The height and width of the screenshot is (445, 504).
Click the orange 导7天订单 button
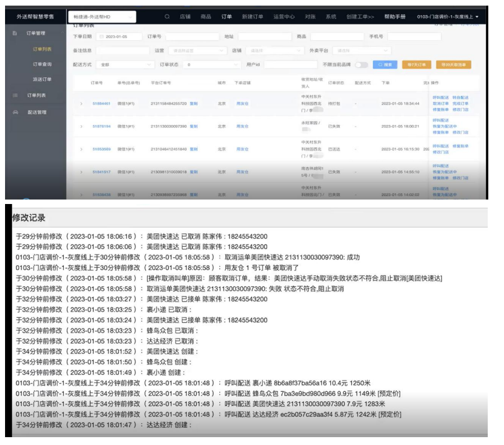tap(417, 64)
